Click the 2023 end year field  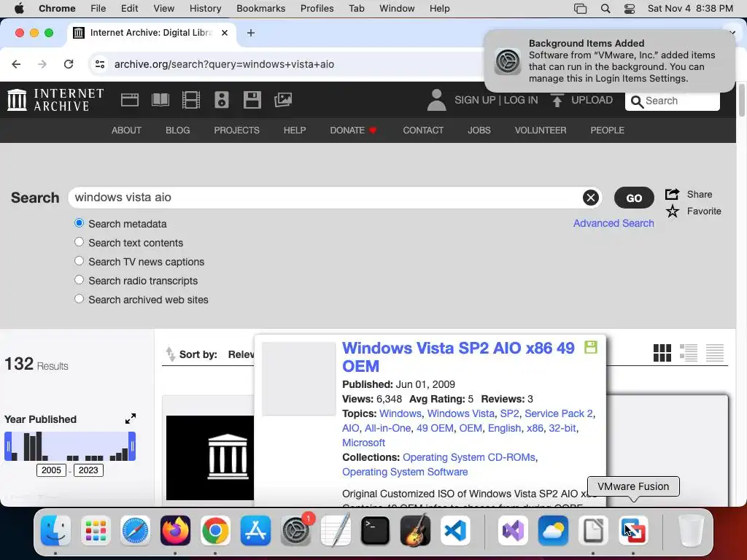pos(88,470)
